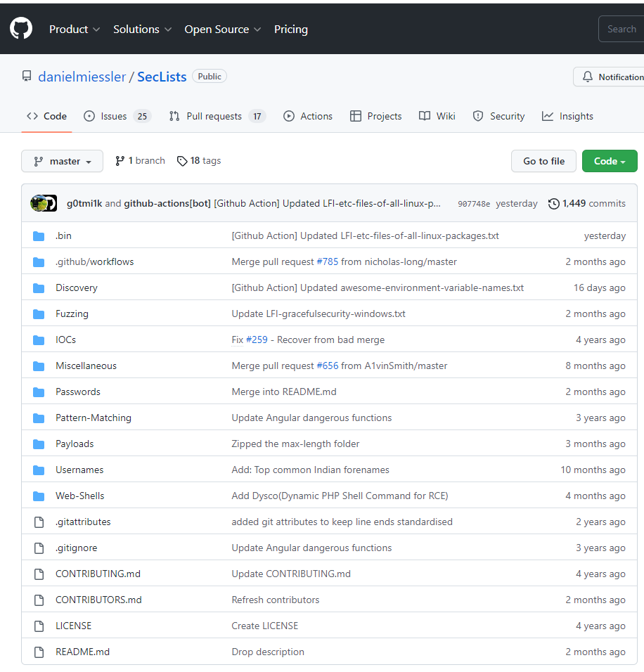Image resolution: width=644 pixels, height=672 pixels.
Task: Click the Notifications button
Action: coord(608,77)
